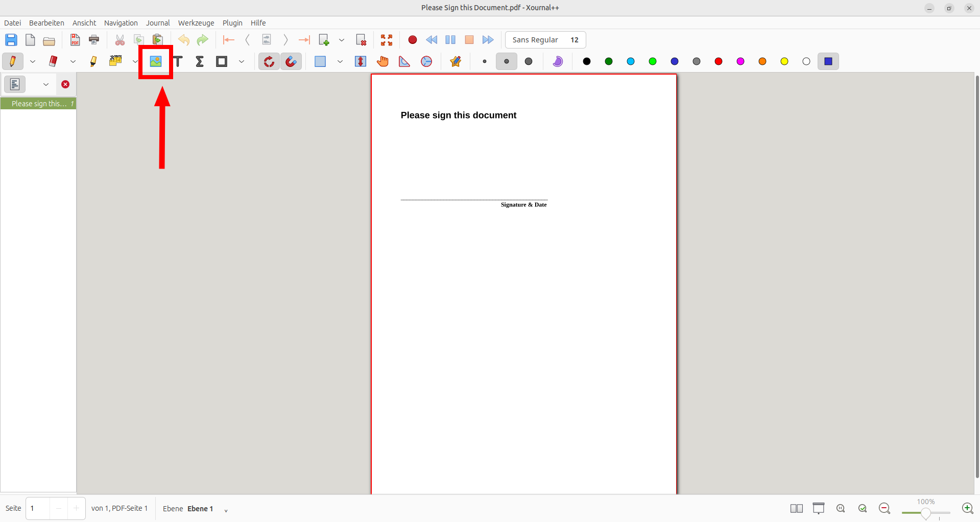Open the Text tool
This screenshot has width=980, height=522.
[x=178, y=61]
